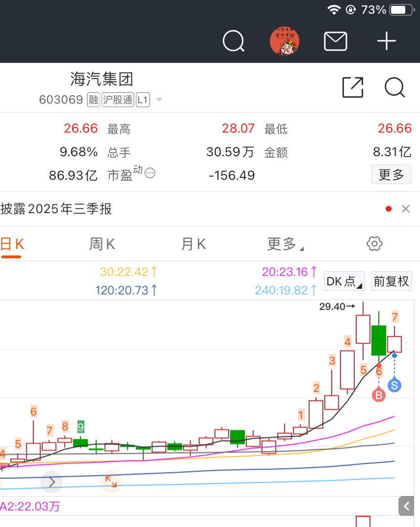Expand the 更多 chart period menu
Screen dimensions: 420x527
pyautogui.click(x=285, y=244)
